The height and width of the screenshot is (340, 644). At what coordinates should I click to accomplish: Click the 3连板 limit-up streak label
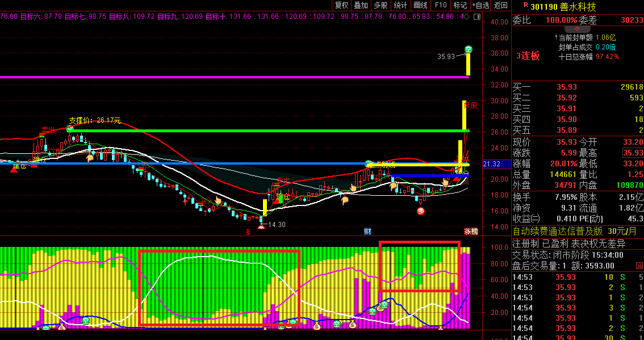(528, 57)
